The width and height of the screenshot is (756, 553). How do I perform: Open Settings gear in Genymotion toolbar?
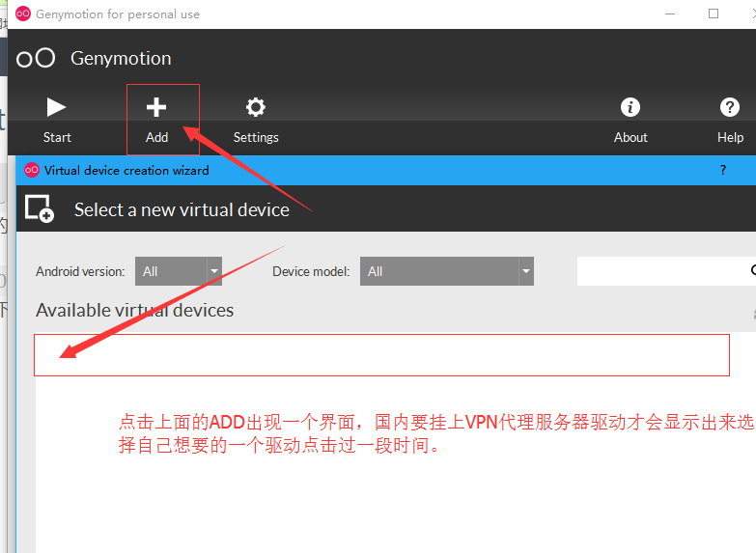click(x=256, y=107)
